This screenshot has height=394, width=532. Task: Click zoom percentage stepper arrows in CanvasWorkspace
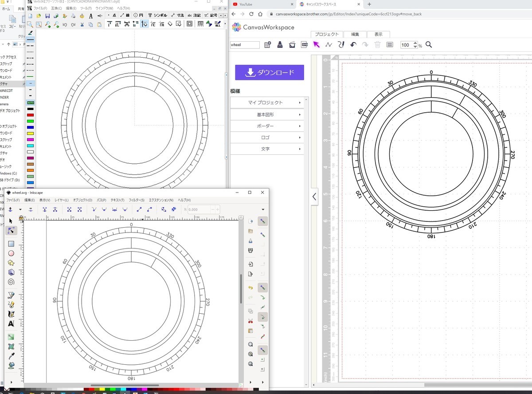coord(415,45)
